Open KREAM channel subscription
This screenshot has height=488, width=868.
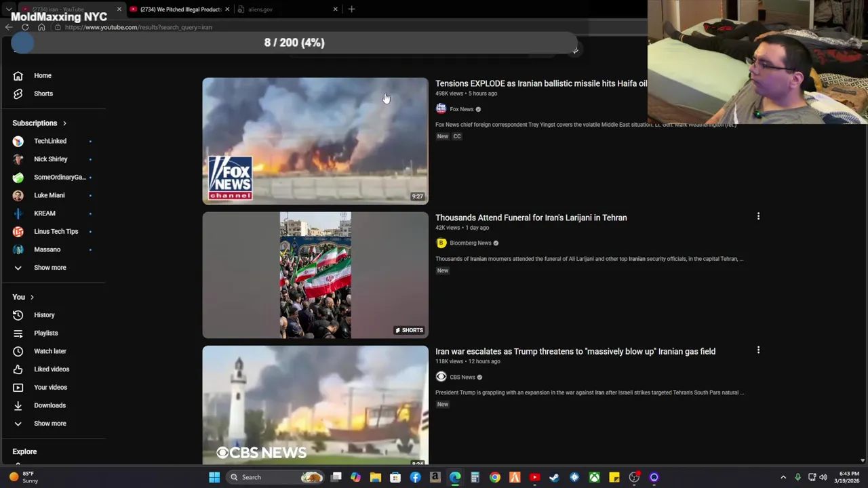[x=45, y=213]
